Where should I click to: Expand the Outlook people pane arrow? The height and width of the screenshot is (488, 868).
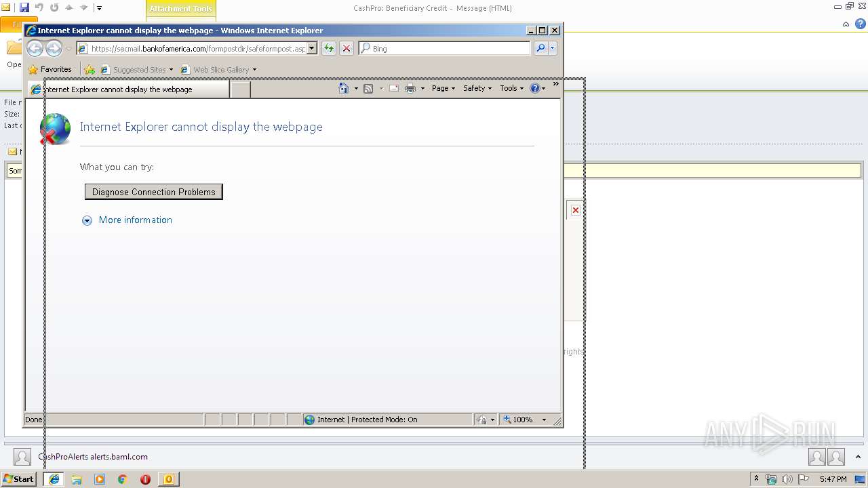[858, 457]
